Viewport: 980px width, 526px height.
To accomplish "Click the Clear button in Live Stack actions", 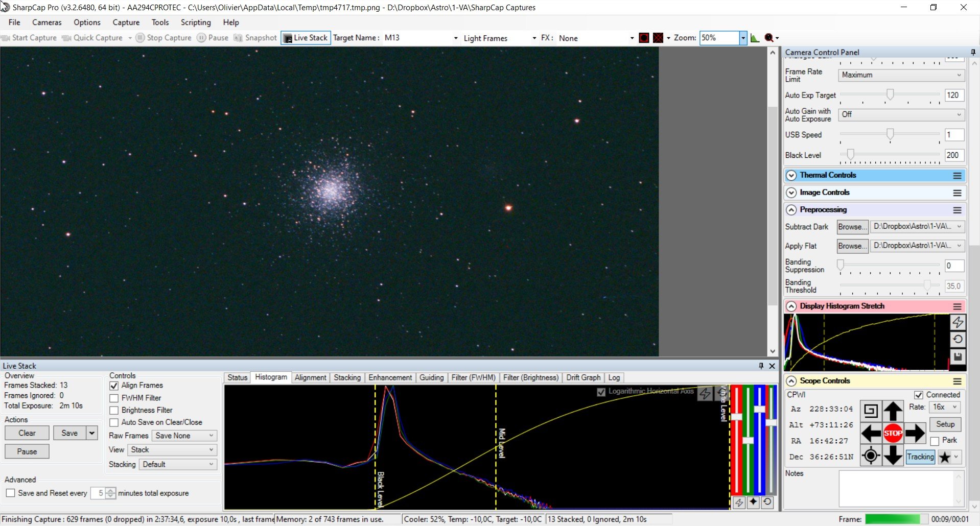I will click(27, 433).
